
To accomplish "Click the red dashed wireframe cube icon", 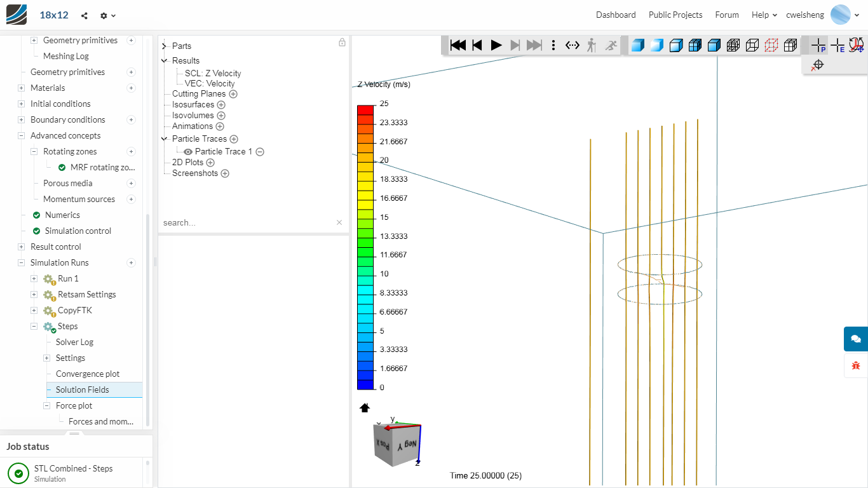I will pyautogui.click(x=771, y=45).
